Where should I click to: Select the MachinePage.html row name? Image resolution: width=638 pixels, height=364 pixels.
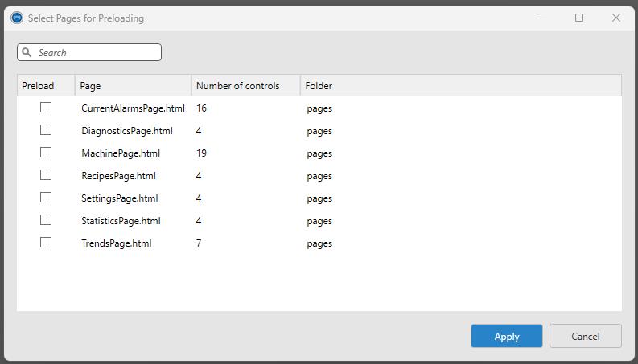coord(121,153)
